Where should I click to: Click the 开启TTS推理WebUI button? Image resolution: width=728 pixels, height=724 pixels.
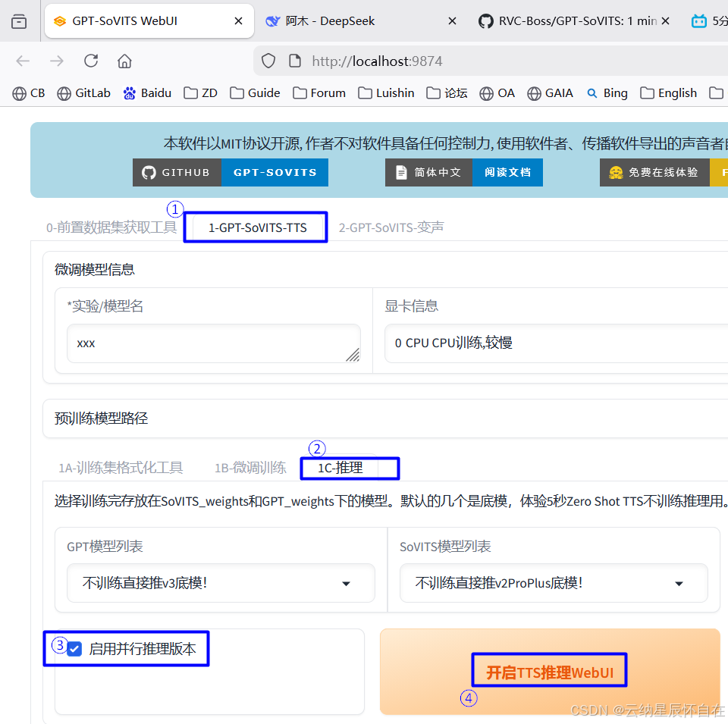(x=550, y=672)
